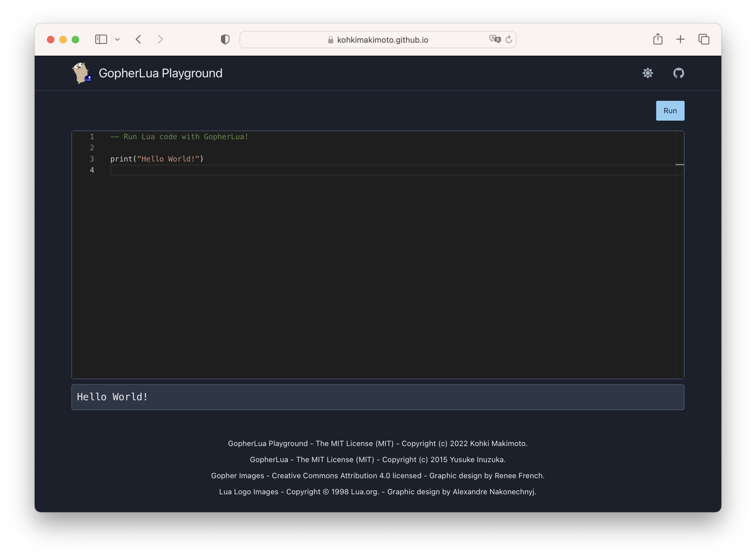
Task: Go forward with the right arrow
Action: (x=160, y=40)
